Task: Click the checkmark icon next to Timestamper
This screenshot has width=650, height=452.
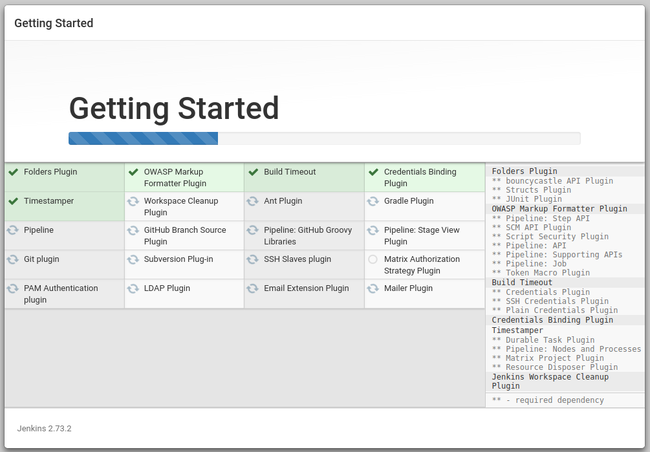Action: [13, 201]
